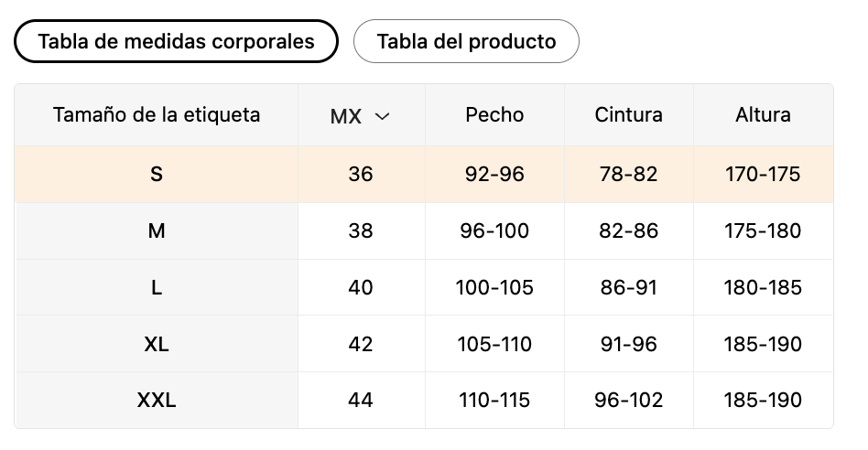868x450 pixels.
Task: Switch to Tabla de medidas corporales tab
Action: tap(176, 41)
